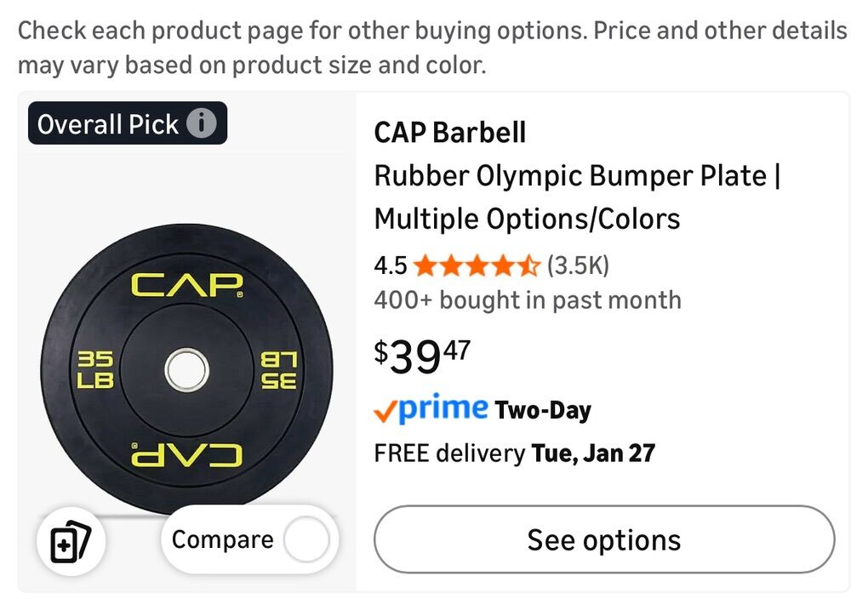This screenshot has width=868, height=599.
Task: Click the orange star rating icons
Action: click(477, 266)
